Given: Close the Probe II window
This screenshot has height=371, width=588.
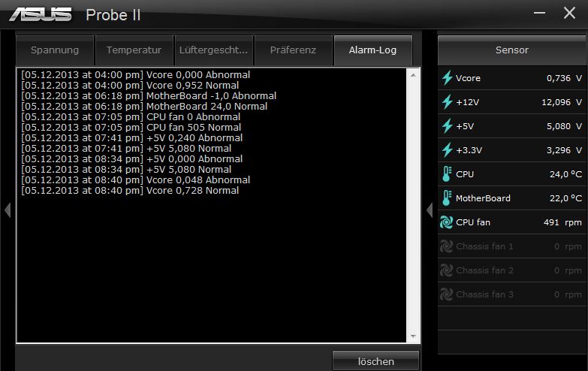Looking at the screenshot, I should (x=569, y=13).
